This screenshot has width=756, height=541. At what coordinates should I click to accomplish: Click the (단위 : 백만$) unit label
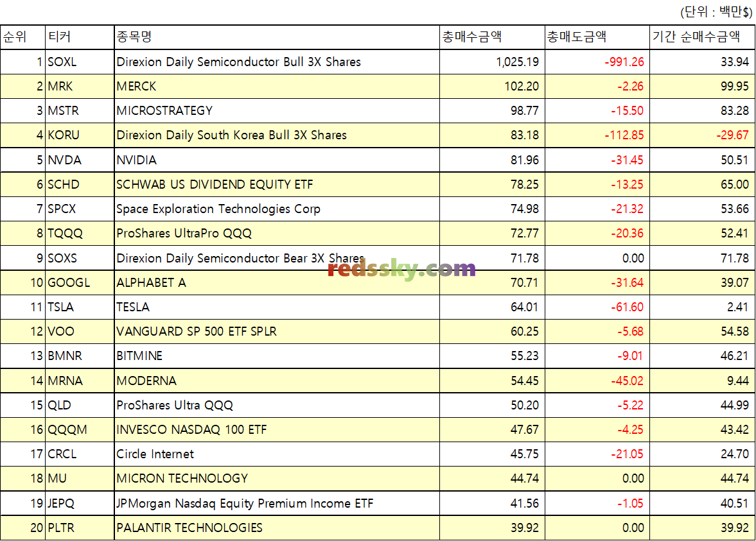pos(716,12)
